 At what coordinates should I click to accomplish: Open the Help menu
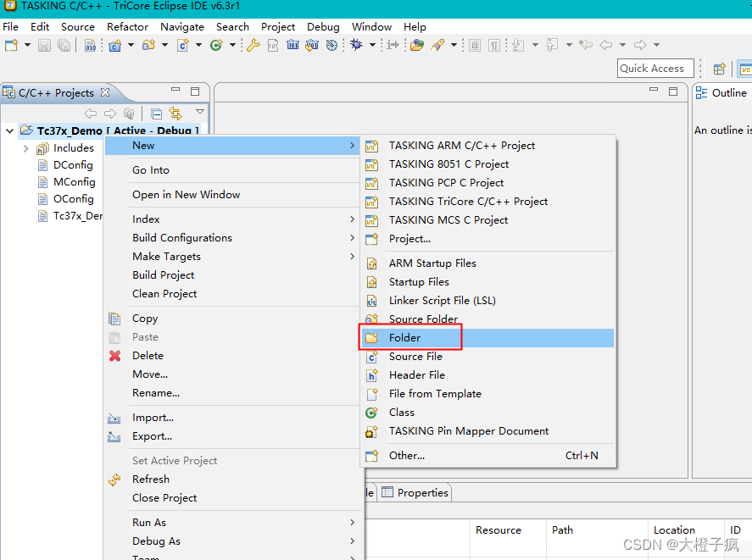click(415, 27)
